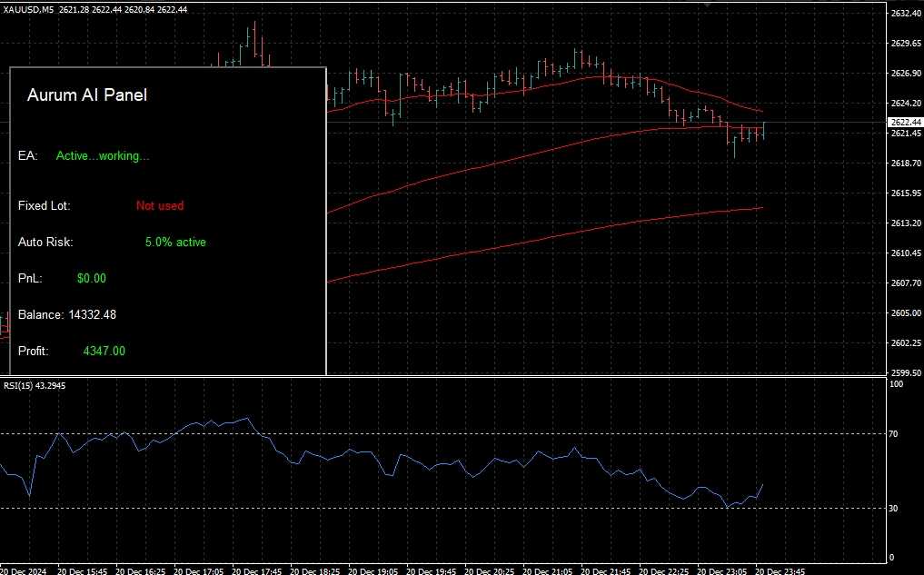Click the Profit 4347.00 value
Screen dimensions: 924x575
(104, 352)
